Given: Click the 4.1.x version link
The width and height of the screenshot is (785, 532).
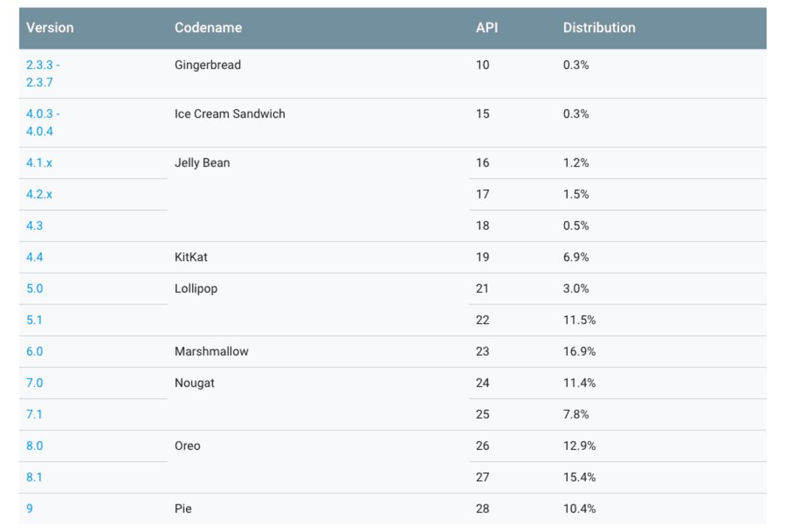Looking at the screenshot, I should pyautogui.click(x=39, y=163).
